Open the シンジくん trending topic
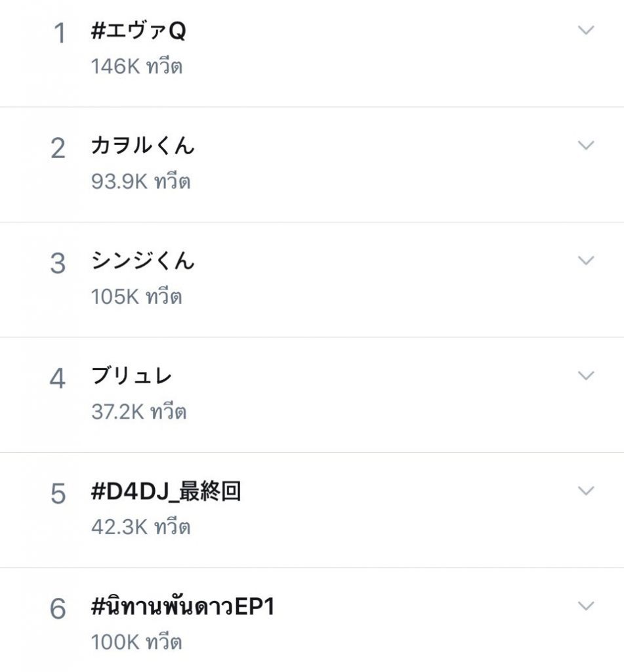The width and height of the screenshot is (624, 672). [143, 261]
